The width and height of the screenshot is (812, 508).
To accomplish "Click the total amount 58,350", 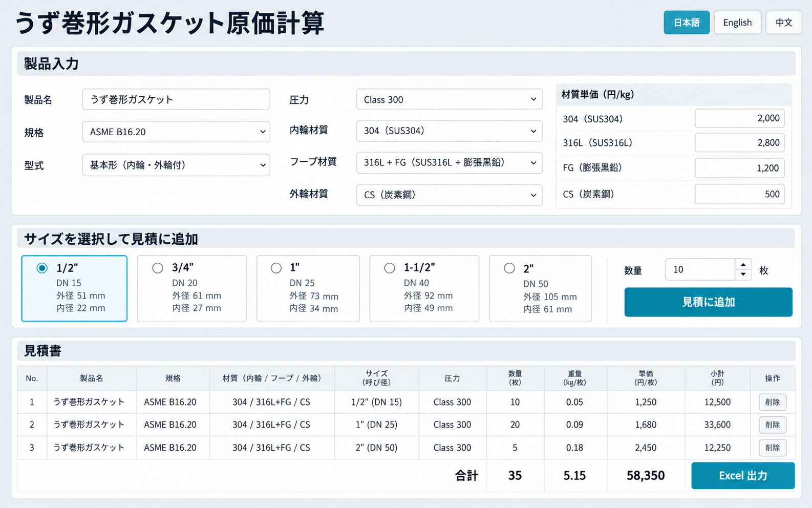I will [646, 476].
